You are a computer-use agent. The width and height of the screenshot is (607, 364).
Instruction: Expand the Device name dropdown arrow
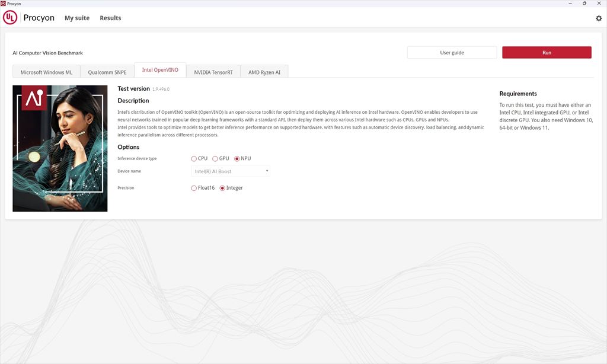pyautogui.click(x=267, y=171)
